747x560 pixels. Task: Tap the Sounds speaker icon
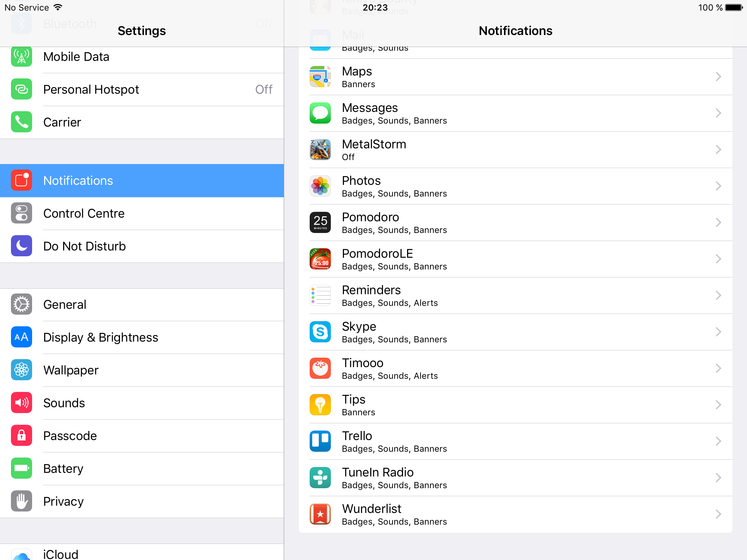[x=22, y=403]
